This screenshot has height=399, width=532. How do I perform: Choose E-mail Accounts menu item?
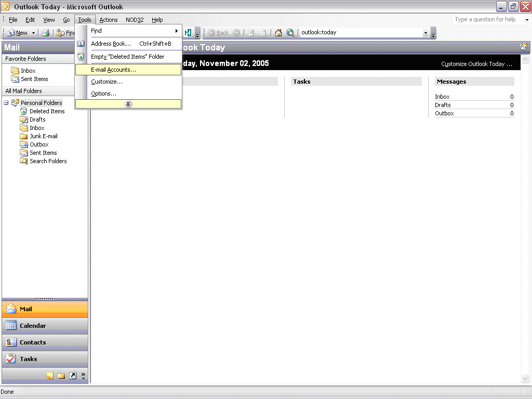[x=128, y=70]
